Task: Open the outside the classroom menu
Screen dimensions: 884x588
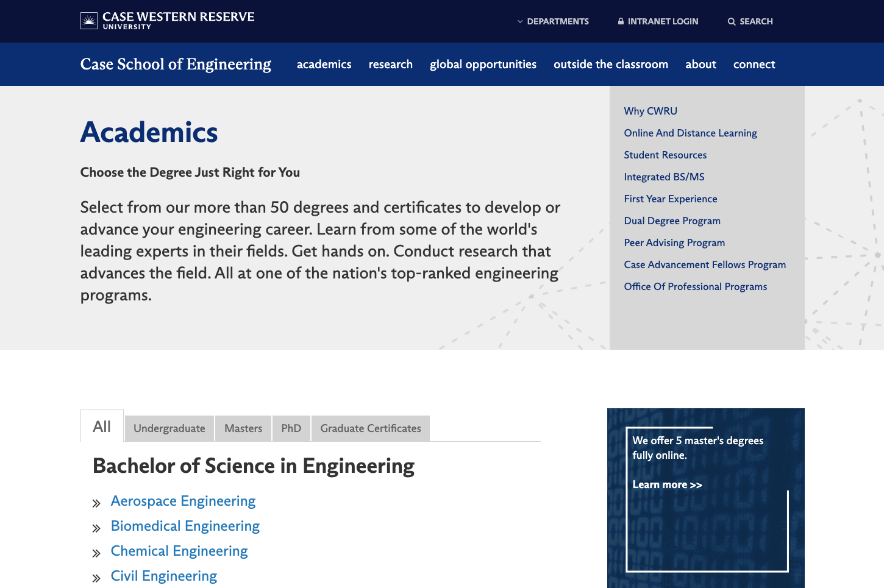Action: [611, 64]
